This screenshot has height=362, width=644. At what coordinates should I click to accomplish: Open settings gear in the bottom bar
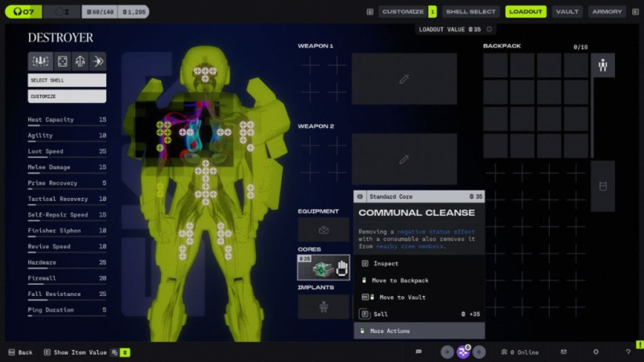pos(596,352)
